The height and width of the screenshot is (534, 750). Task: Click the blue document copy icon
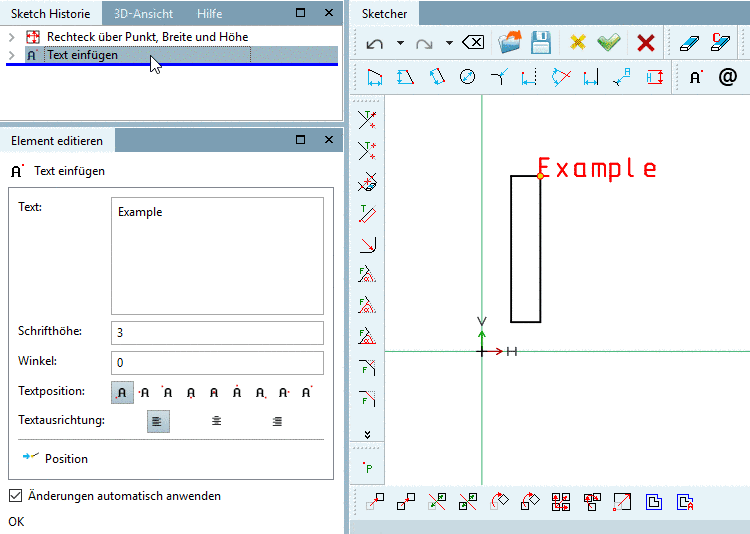click(x=653, y=502)
